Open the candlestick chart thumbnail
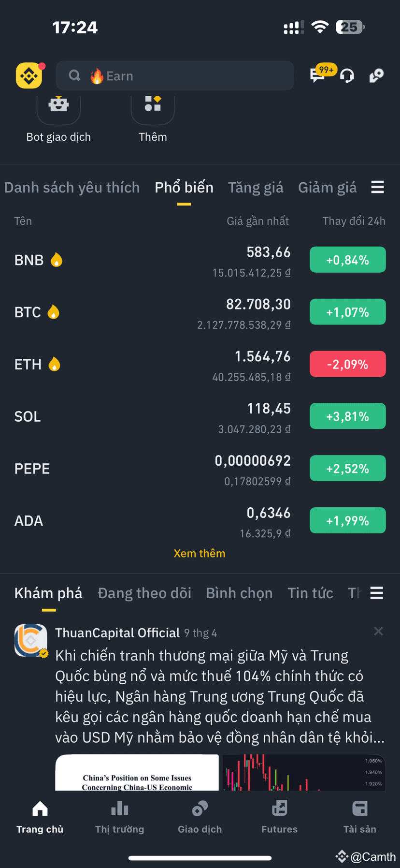Image resolution: width=400 pixels, height=868 pixels. point(303,773)
